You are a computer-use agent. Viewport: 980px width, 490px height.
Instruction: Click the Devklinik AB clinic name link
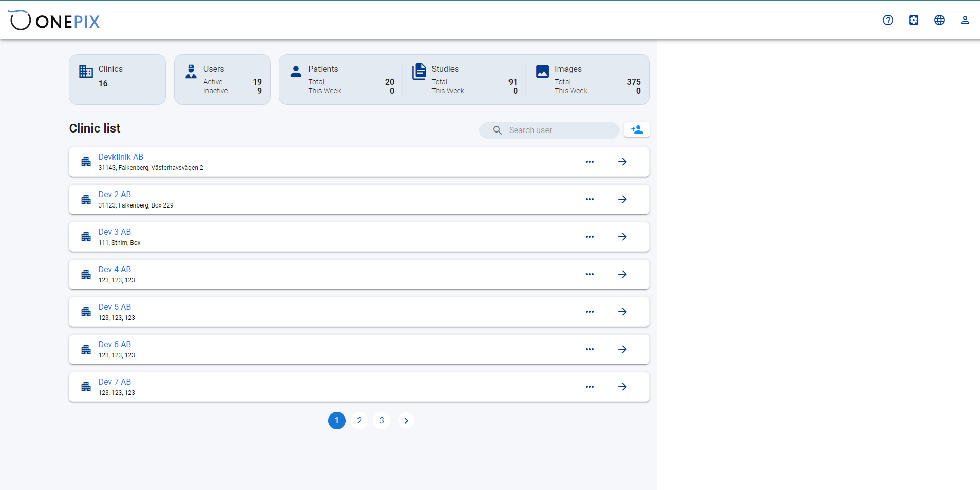point(121,157)
